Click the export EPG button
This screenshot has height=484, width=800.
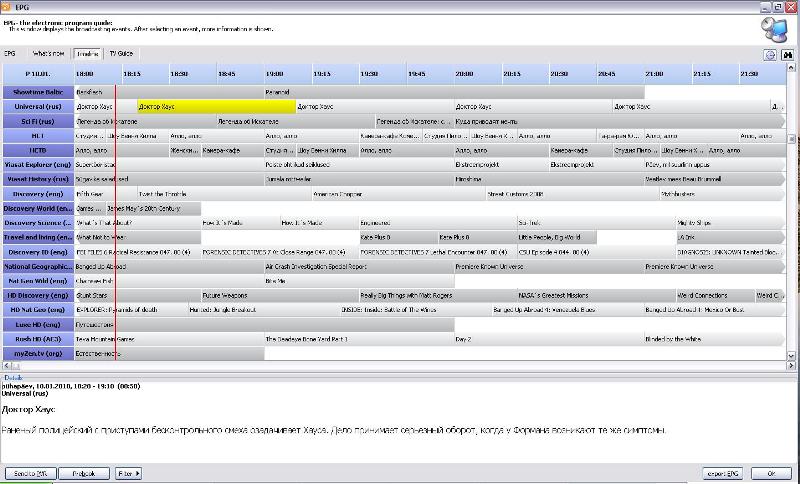coord(723,473)
